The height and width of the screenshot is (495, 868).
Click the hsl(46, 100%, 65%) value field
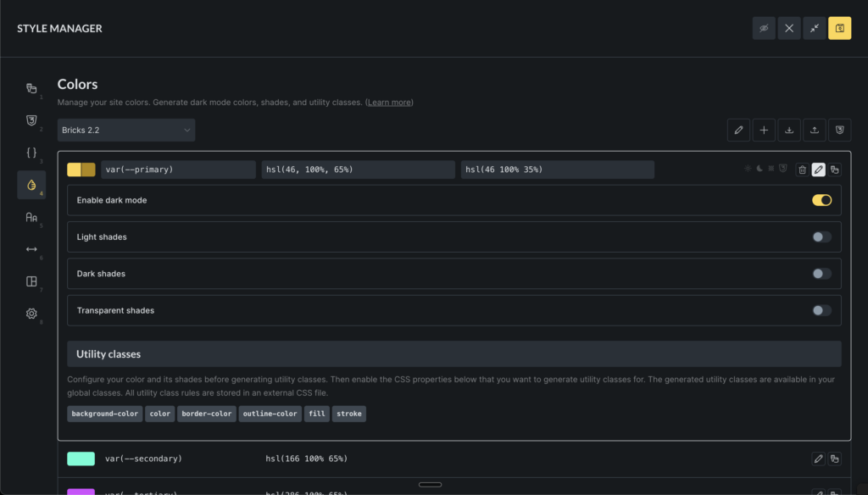coord(358,170)
